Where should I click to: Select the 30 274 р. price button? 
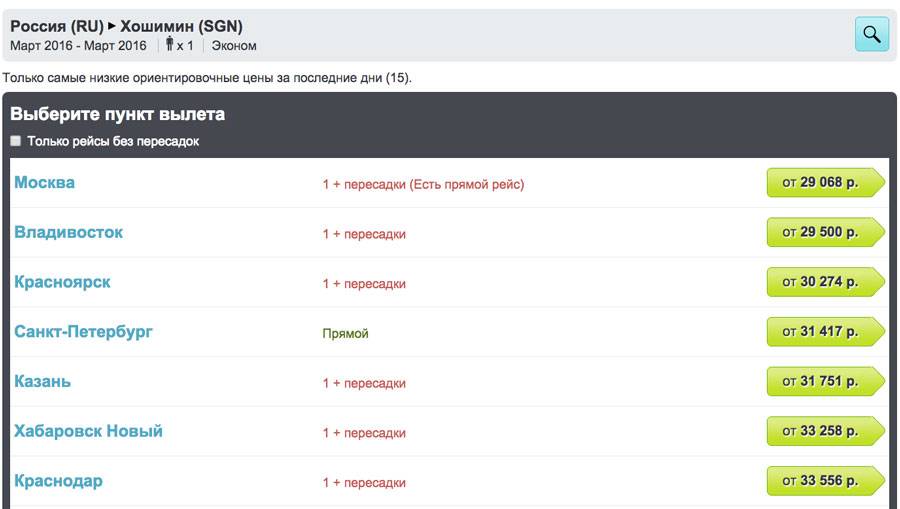pos(824,282)
